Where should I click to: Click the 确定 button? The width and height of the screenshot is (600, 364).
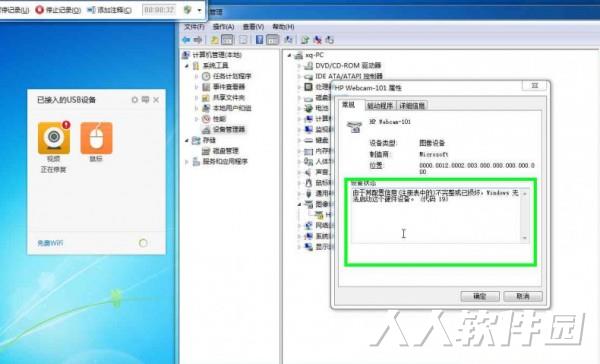point(480,296)
